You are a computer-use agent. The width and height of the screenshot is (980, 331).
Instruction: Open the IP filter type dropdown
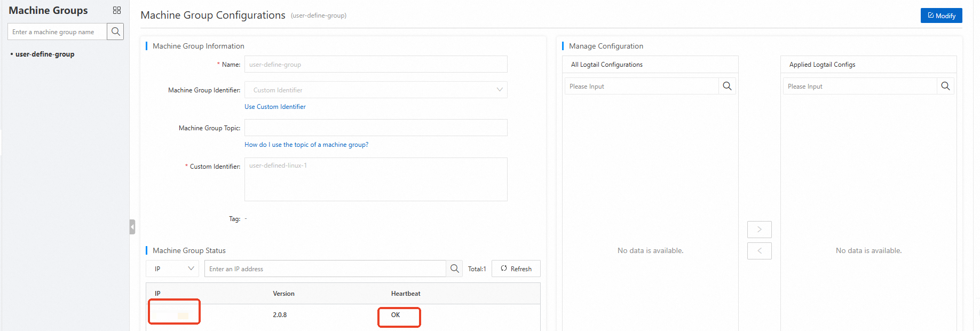coord(172,269)
